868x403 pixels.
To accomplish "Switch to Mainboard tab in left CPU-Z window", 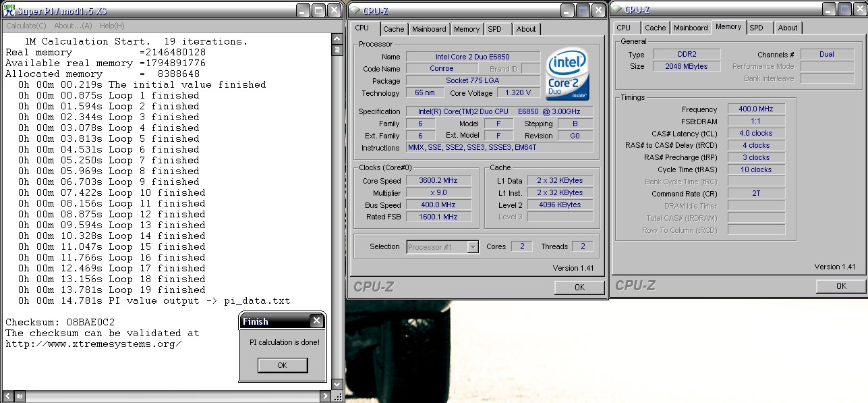I will (x=429, y=29).
